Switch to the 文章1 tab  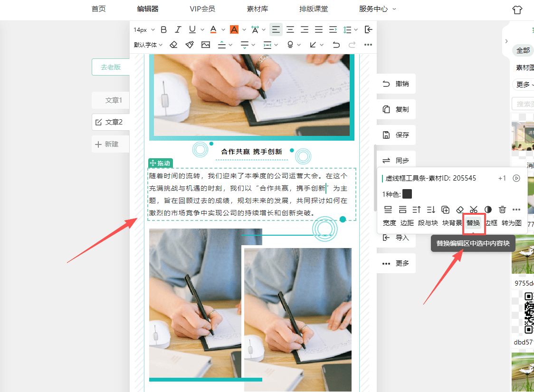pyautogui.click(x=114, y=100)
